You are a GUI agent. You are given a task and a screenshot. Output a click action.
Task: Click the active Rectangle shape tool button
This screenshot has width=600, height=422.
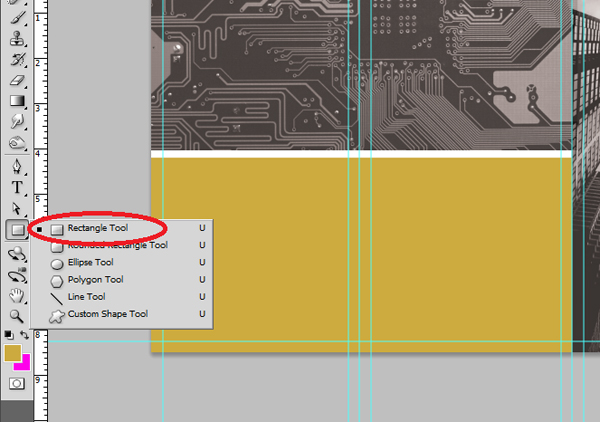[17, 230]
